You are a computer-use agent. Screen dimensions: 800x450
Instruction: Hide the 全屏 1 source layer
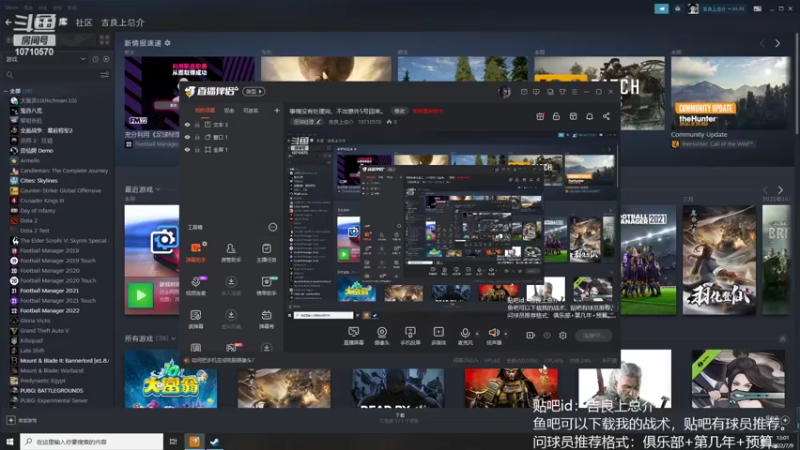(x=187, y=149)
